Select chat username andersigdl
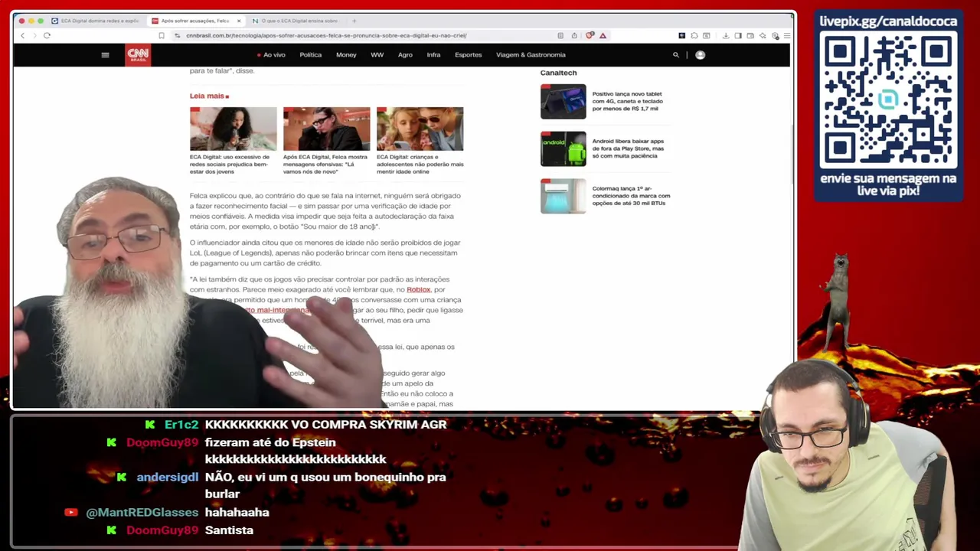Screen dimensions: 980x551 pos(167,478)
